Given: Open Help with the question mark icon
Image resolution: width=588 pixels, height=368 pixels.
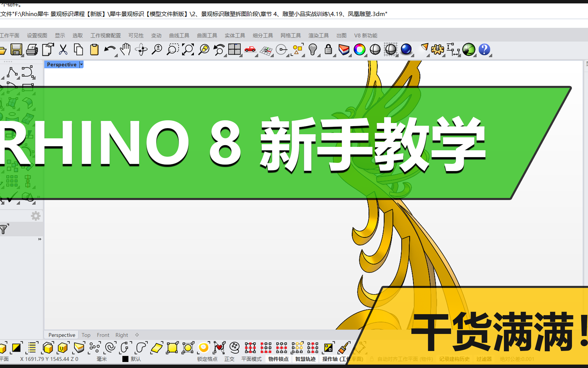Looking at the screenshot, I should (x=484, y=50).
